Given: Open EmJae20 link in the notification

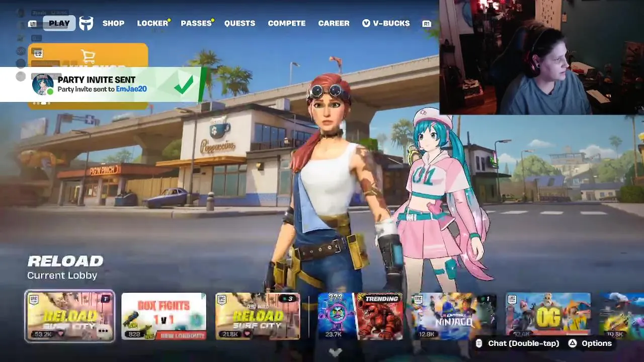Looking at the screenshot, I should 131,89.
